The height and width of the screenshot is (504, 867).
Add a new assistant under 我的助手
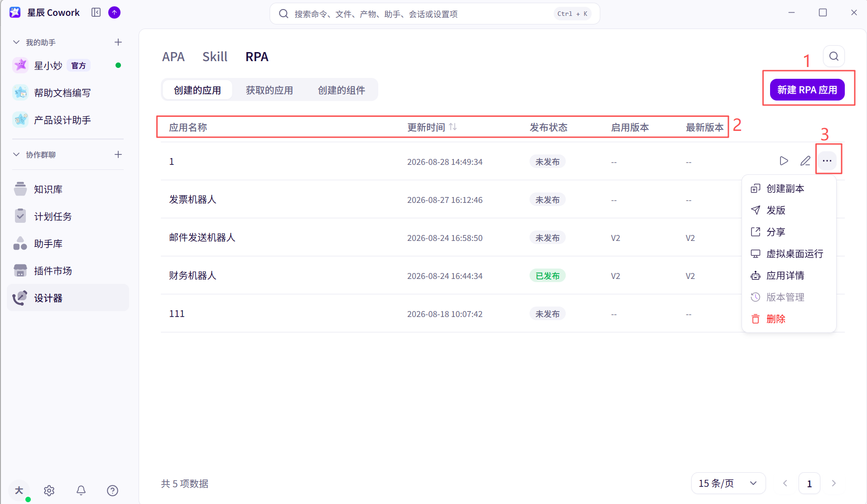[x=118, y=42]
